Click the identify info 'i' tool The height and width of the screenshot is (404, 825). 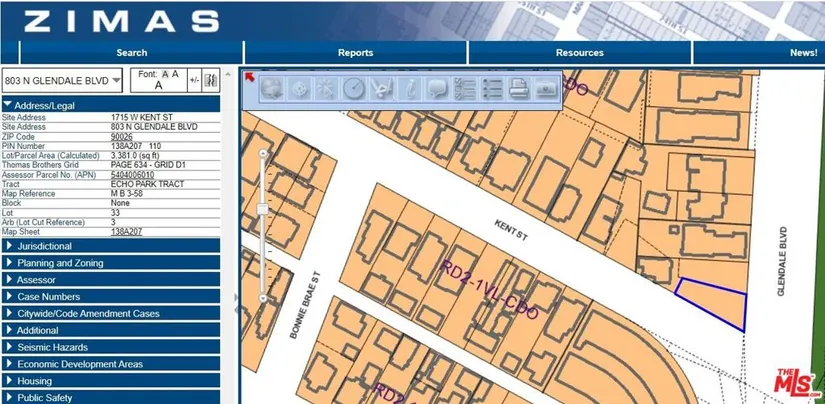410,89
